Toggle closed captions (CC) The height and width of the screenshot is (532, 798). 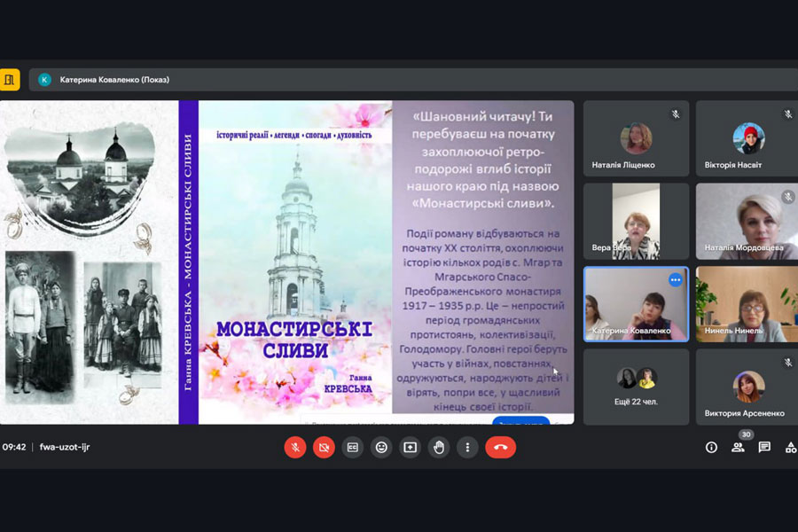tap(352, 448)
